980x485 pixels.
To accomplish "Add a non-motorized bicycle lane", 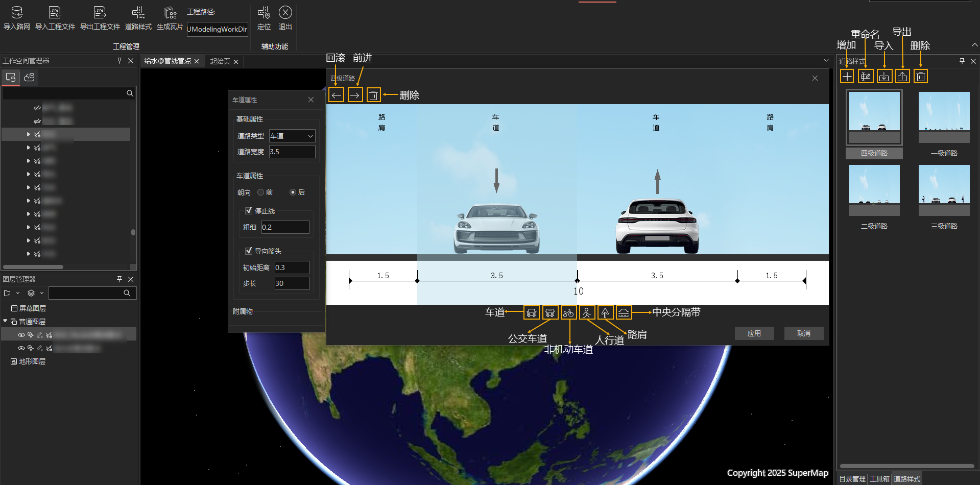I will pyautogui.click(x=568, y=312).
